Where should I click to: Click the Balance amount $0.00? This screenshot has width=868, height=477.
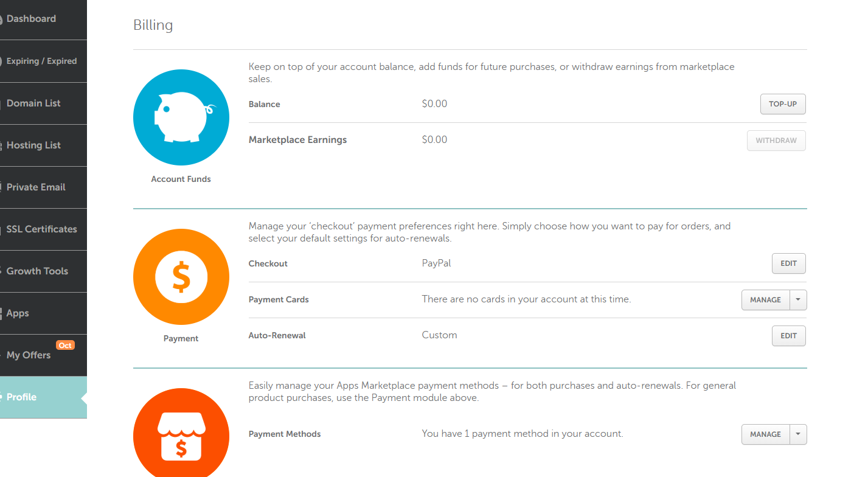(x=434, y=103)
